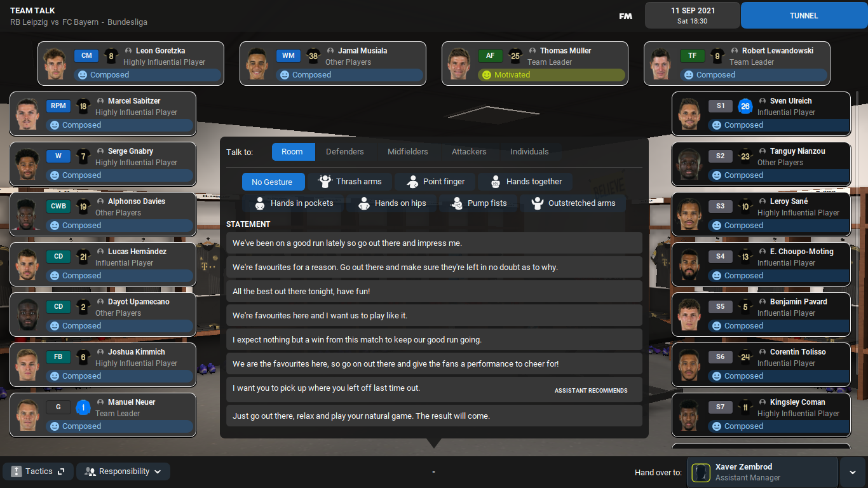Image resolution: width=868 pixels, height=488 pixels.
Task: Select the Point finger gesture
Action: [435, 182]
